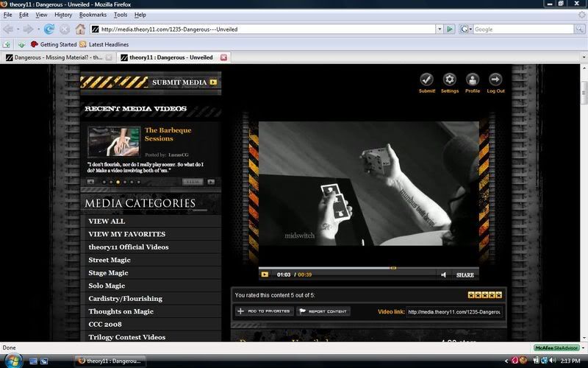Click the five-star rating widget
Image resolution: width=588 pixels, height=368 pixels.
484,295
